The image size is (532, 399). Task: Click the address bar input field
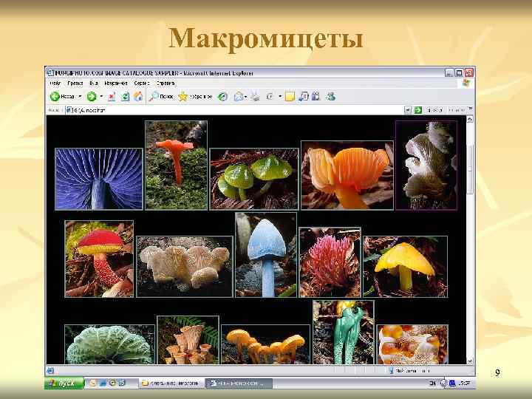[234, 110]
